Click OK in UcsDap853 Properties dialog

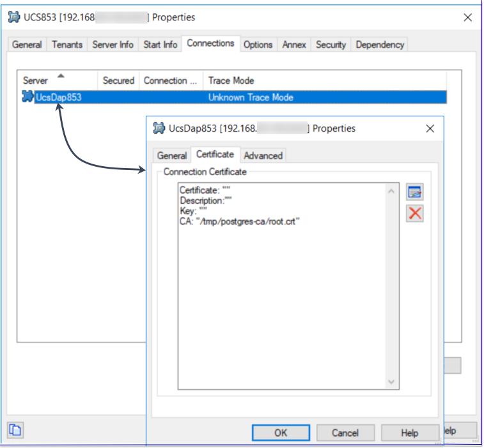point(281,433)
